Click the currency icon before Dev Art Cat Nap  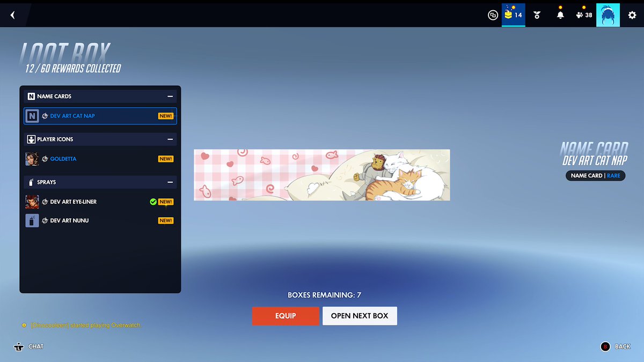(45, 116)
